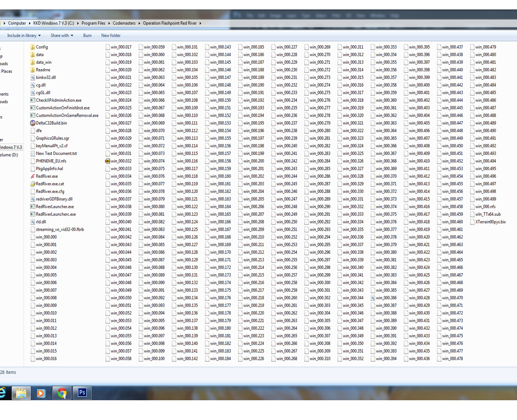Image resolution: width=517 pixels, height=420 pixels.
Task: Select the New Text Document.txt file
Action: coord(56,153)
